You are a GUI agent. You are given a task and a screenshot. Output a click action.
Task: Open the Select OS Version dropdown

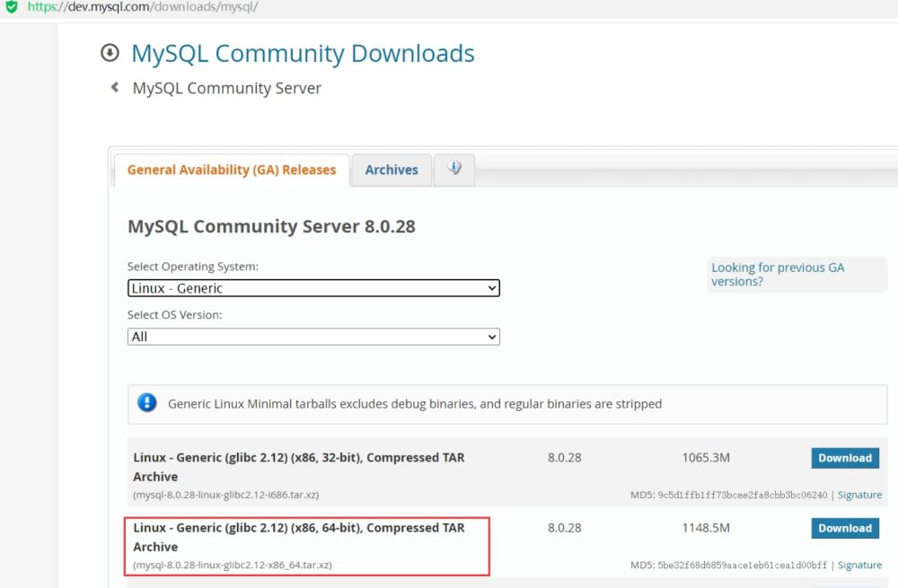[313, 337]
